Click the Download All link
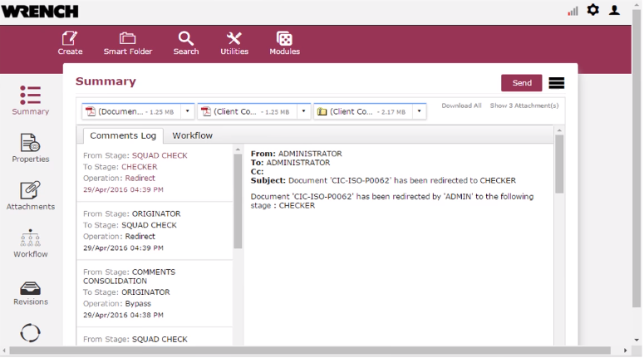 [461, 105]
